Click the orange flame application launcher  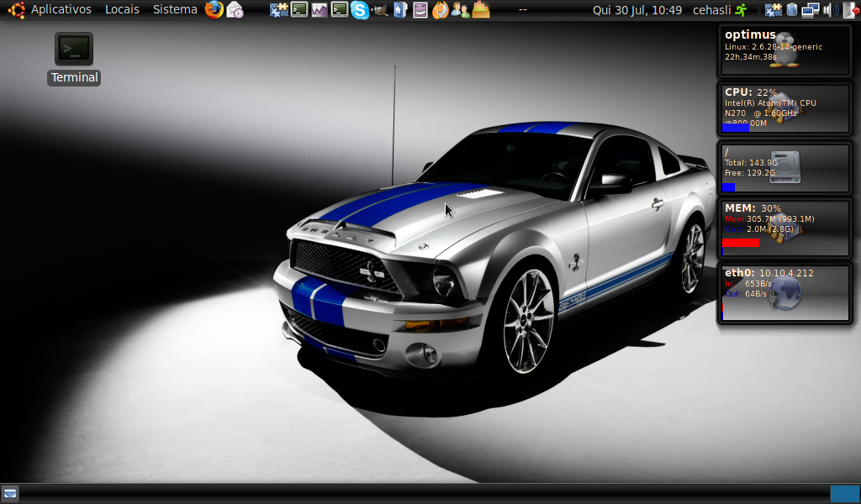tap(440, 10)
